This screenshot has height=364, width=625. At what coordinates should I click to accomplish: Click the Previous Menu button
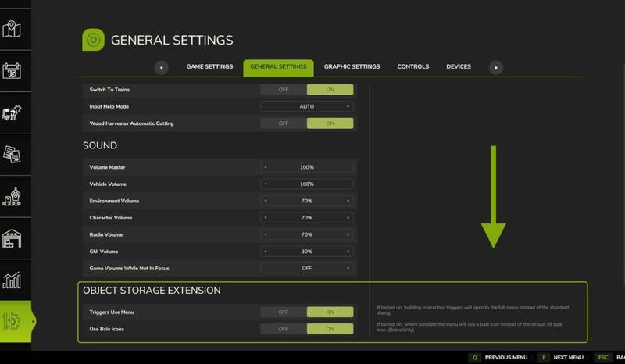coord(500,357)
